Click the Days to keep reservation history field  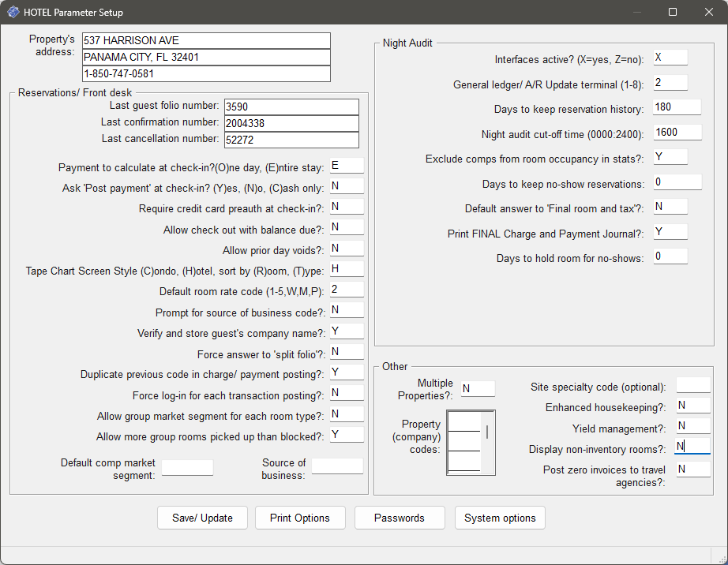pos(677,107)
